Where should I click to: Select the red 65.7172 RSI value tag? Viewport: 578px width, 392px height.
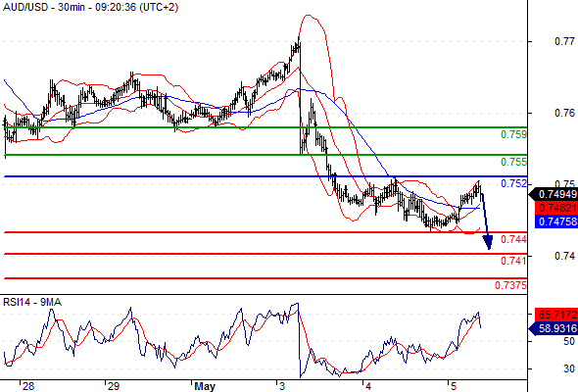click(x=556, y=315)
